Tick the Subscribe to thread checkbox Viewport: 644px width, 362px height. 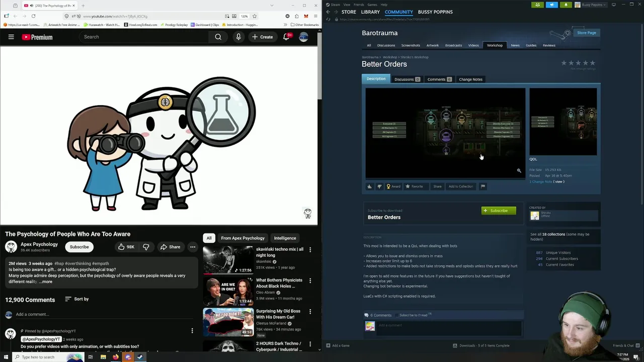tap(397, 315)
